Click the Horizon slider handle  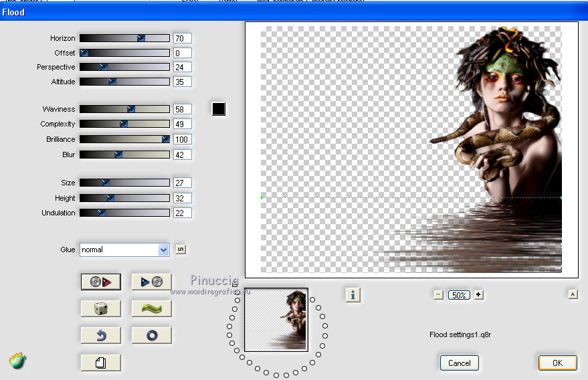[x=141, y=38]
